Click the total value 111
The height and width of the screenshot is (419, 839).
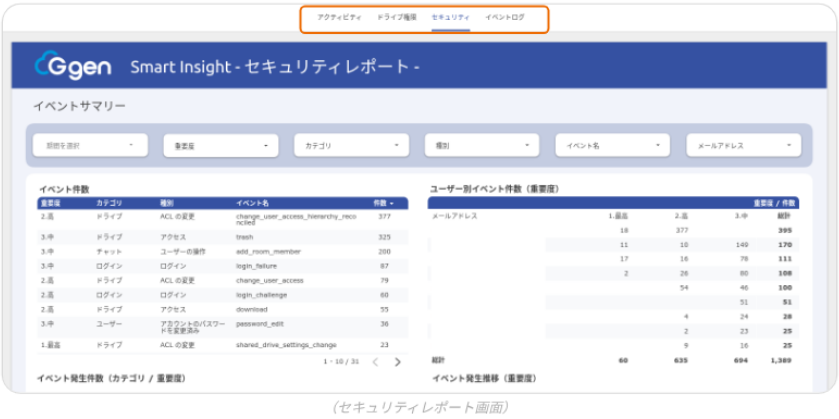coord(785,259)
